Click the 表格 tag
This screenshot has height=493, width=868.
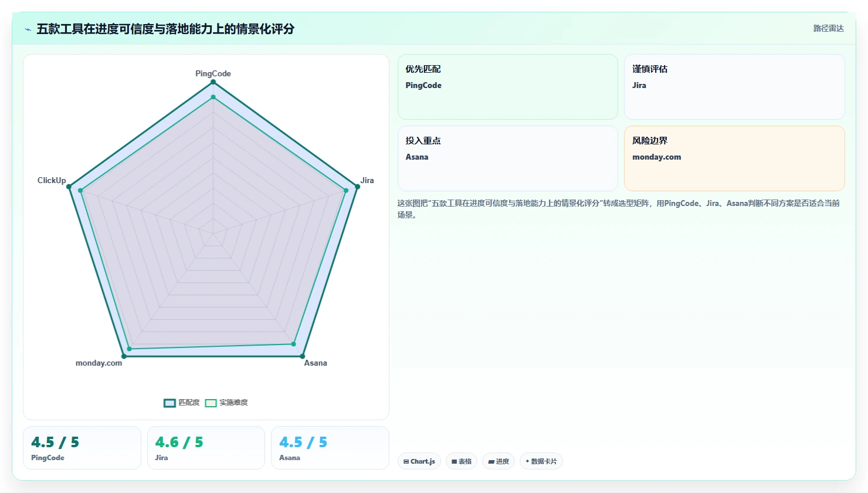tap(462, 461)
